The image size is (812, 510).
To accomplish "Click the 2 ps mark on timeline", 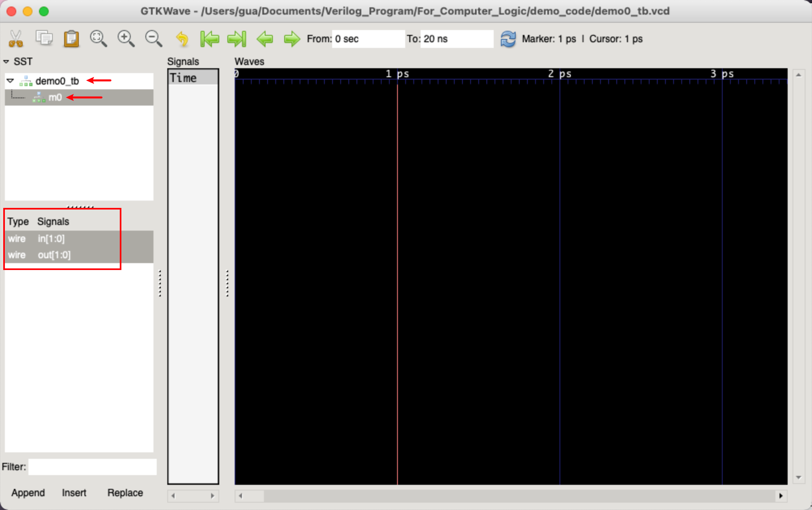I will coord(559,74).
